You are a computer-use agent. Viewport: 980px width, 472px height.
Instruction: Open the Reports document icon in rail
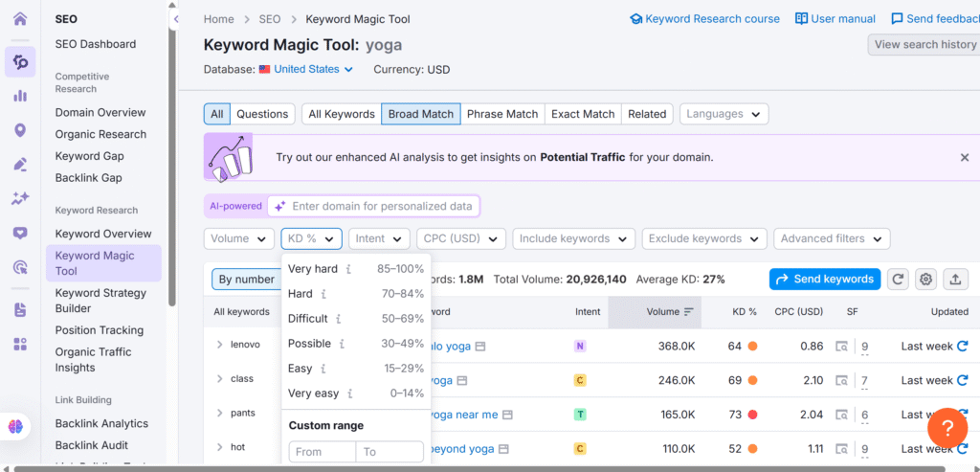(20, 309)
